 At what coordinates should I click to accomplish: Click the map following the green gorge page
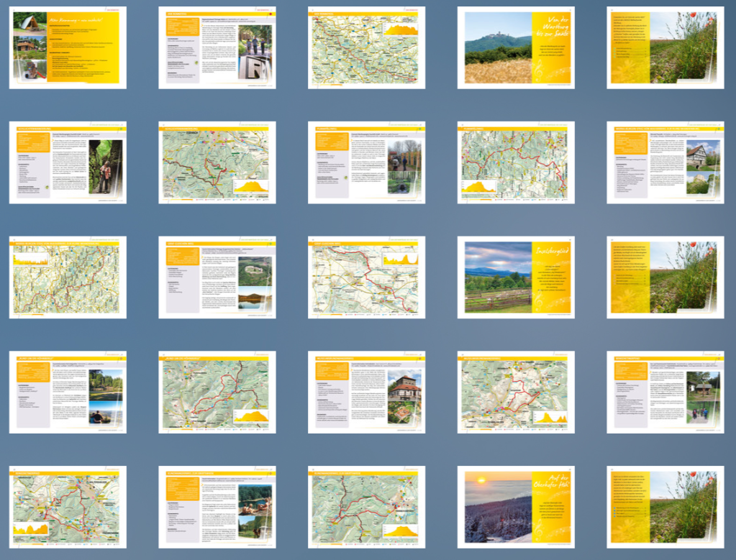217,162
